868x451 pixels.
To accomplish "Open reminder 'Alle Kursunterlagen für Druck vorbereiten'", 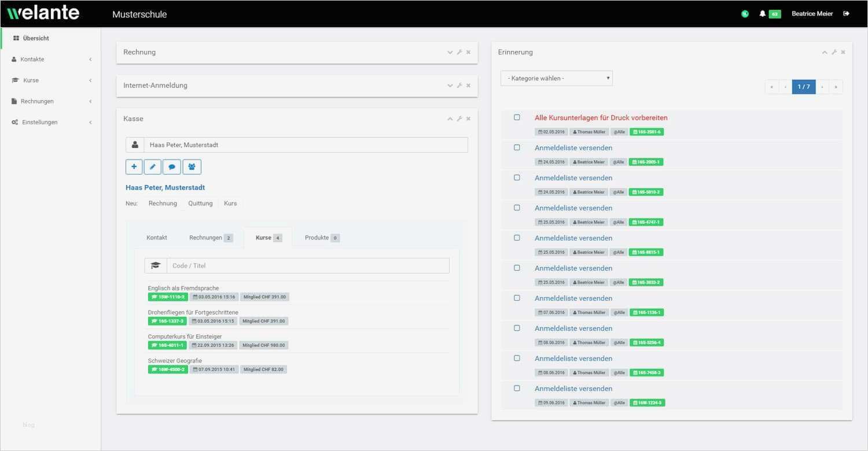I will click(x=601, y=117).
